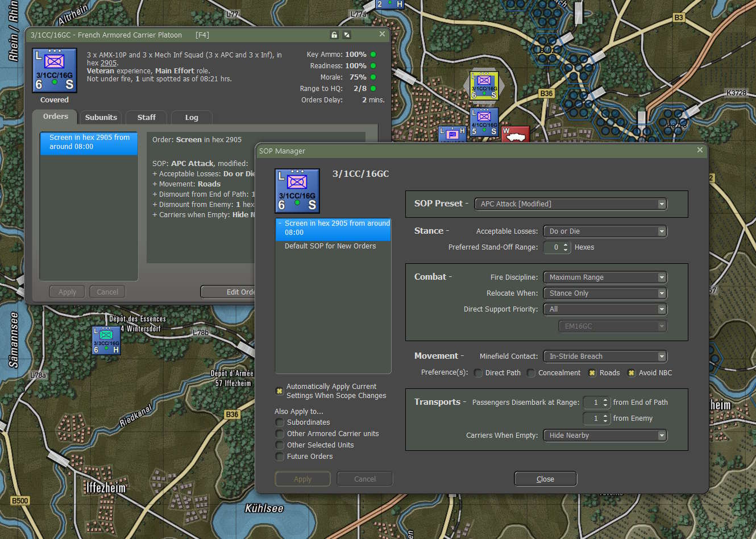The image size is (756, 539).
Task: Open the Log tab
Action: tap(192, 117)
